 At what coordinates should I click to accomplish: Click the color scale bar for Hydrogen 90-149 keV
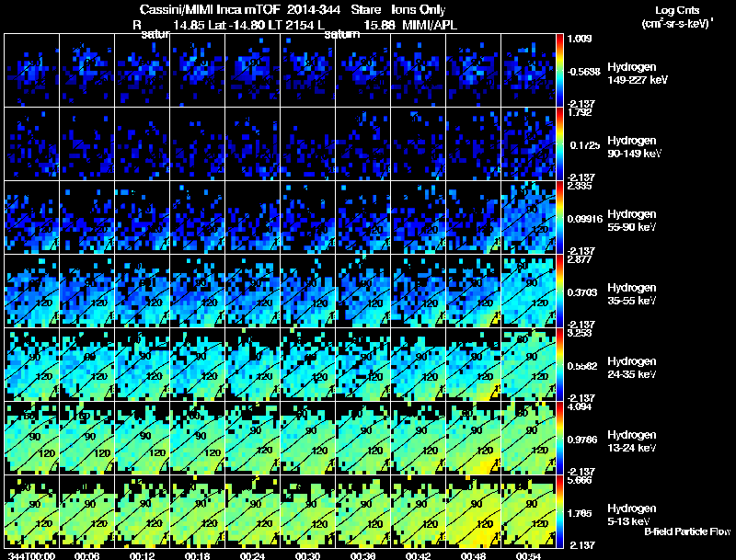click(x=559, y=144)
